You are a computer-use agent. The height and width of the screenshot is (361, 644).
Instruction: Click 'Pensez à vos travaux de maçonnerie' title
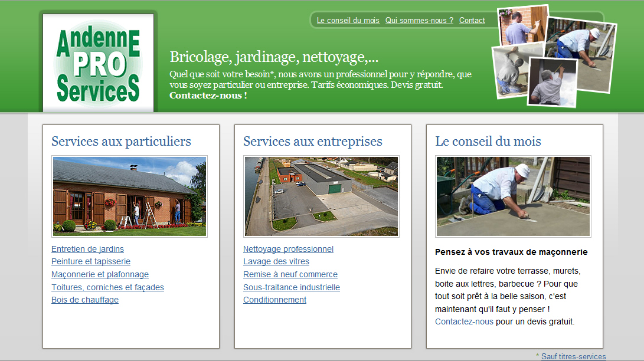click(511, 252)
